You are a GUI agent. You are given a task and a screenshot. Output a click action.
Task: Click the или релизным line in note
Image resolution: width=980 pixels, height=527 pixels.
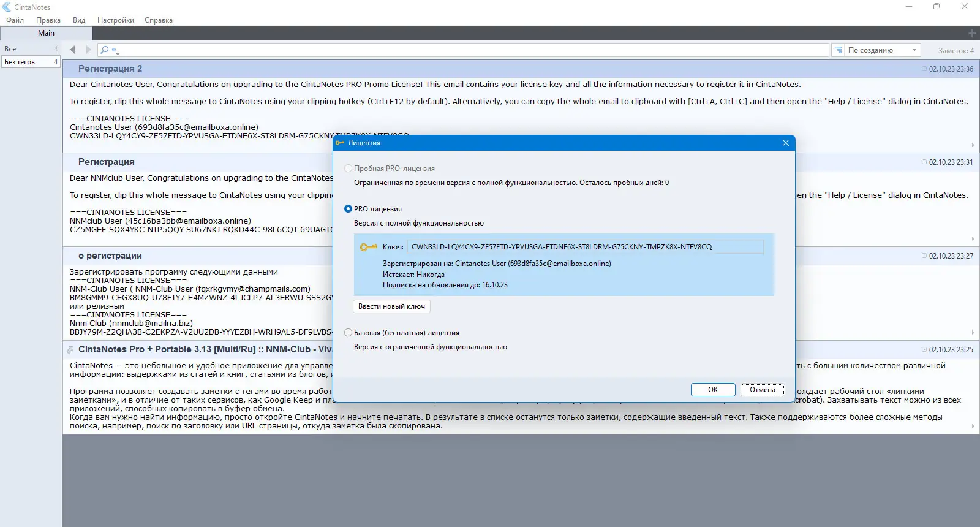click(97, 306)
